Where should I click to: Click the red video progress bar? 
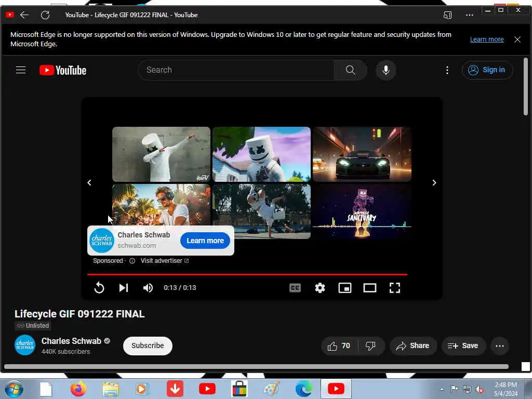click(247, 274)
